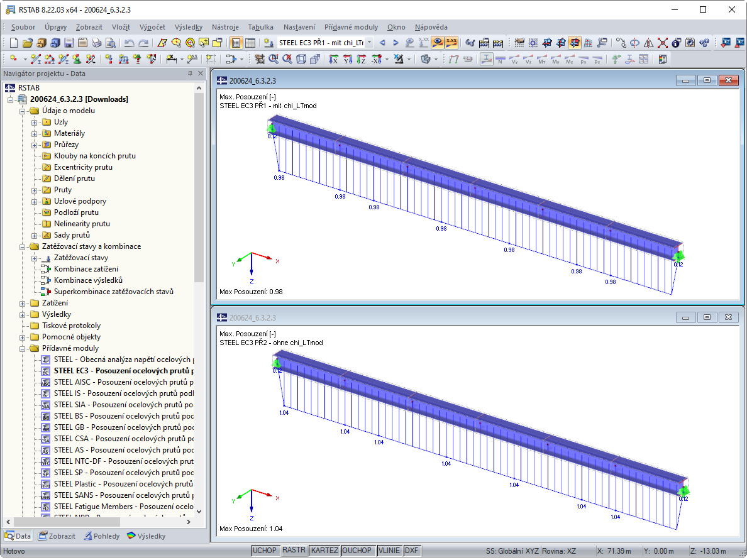Toggle the VLINIE status bar button

(389, 551)
